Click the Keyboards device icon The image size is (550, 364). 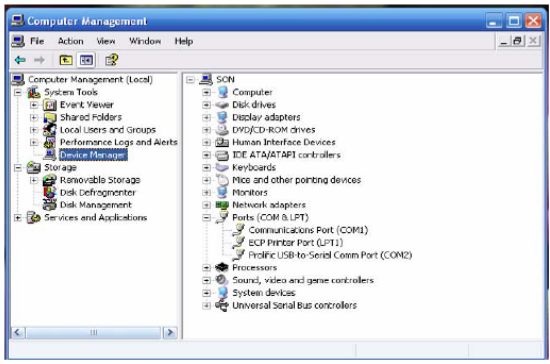[222, 167]
